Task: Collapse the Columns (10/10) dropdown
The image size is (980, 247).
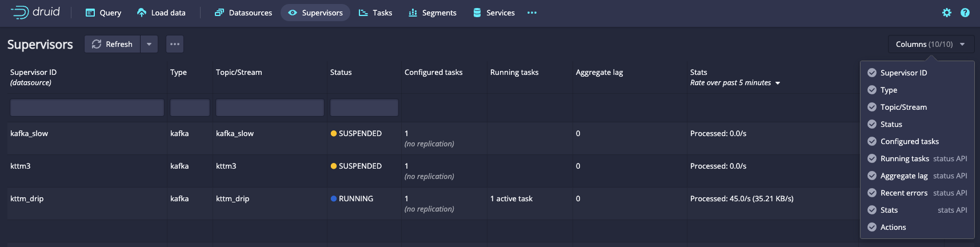Action: 930,44
